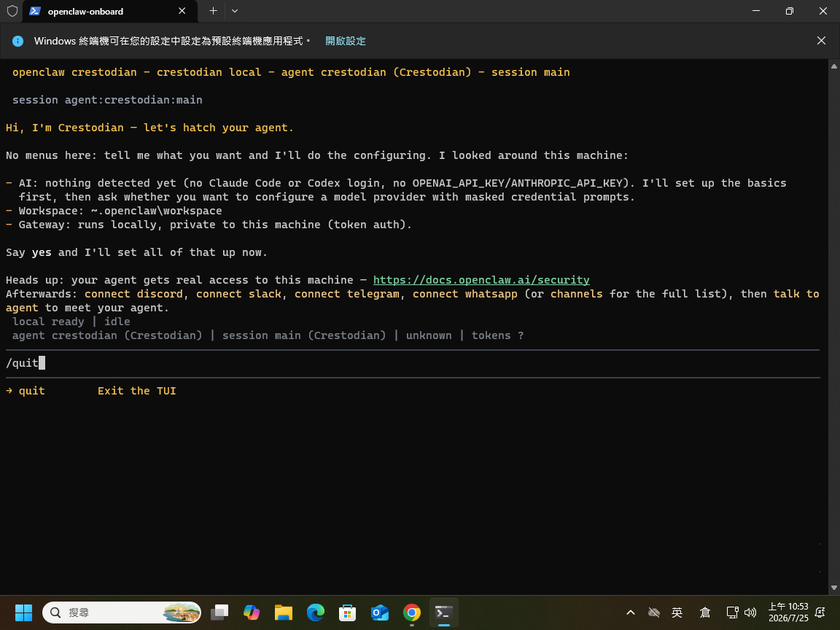Click the 'connect telegram' command text
The image size is (840, 630).
pyautogui.click(x=346, y=294)
